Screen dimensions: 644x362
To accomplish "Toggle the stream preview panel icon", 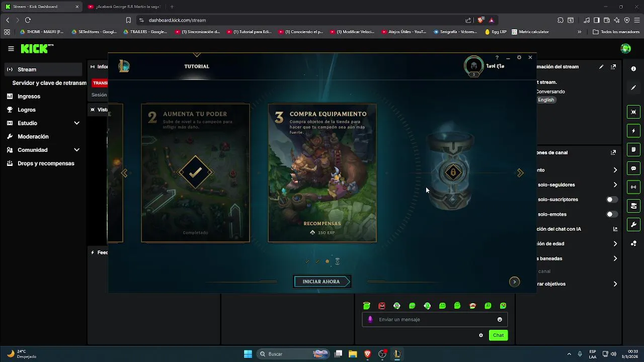I will pyautogui.click(x=633, y=112).
